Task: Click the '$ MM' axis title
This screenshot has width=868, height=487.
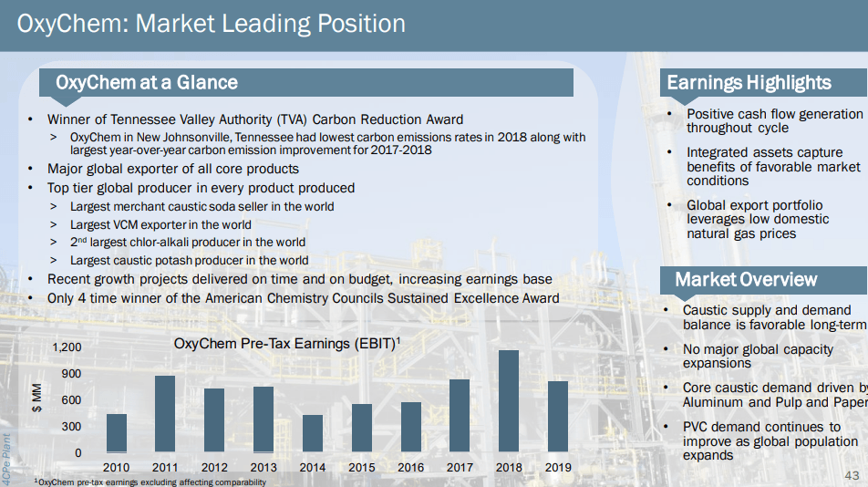Action: click(37, 398)
